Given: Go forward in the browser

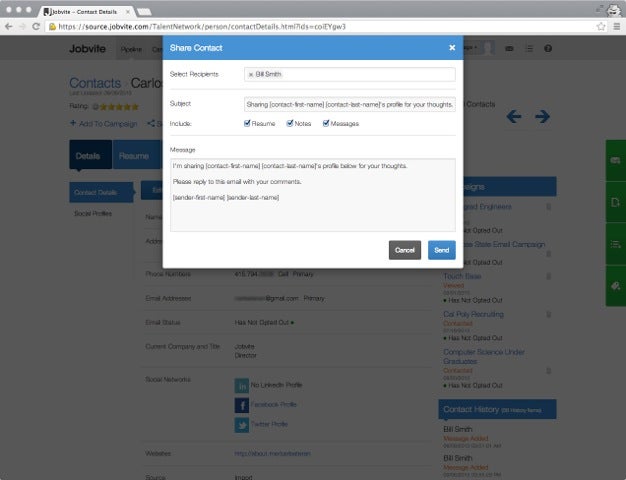Looking at the screenshot, I should [22, 26].
